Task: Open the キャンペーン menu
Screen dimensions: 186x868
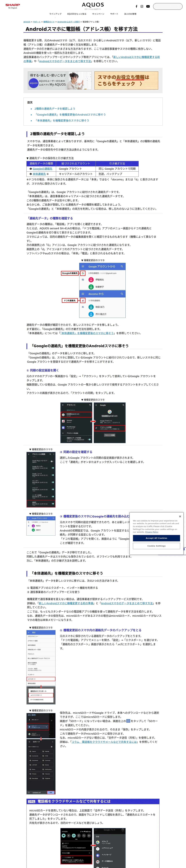Action: 98,14
